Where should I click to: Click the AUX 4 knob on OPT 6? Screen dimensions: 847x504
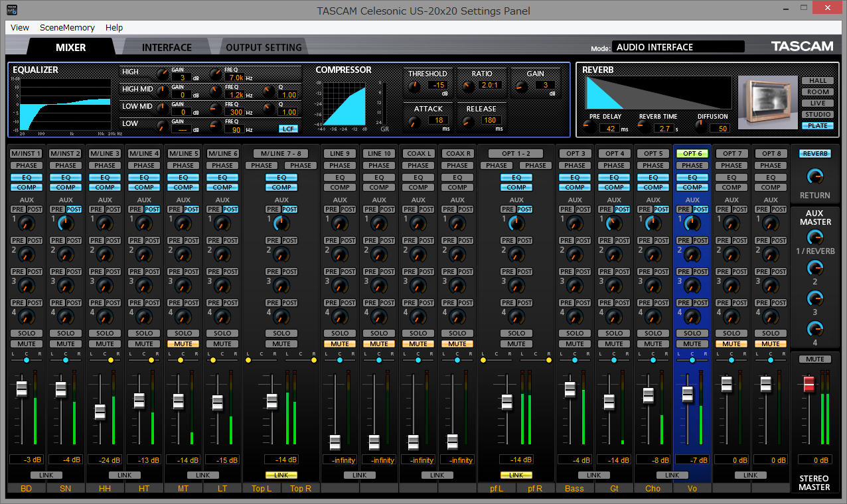point(693,316)
